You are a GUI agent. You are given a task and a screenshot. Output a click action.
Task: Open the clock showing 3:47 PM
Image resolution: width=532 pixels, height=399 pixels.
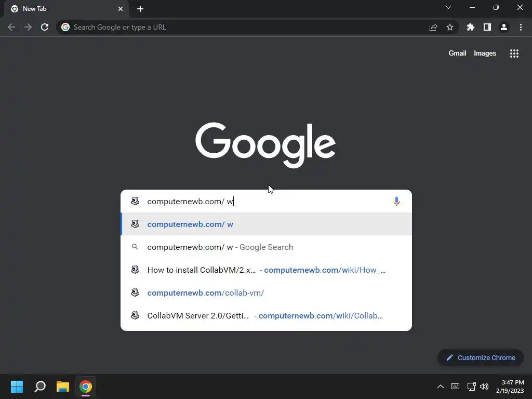click(x=510, y=387)
